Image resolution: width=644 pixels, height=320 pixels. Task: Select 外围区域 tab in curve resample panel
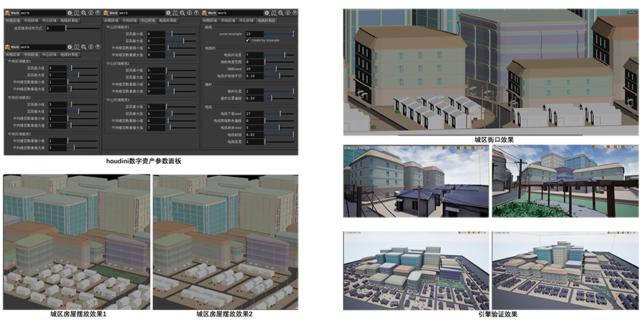pos(210,20)
